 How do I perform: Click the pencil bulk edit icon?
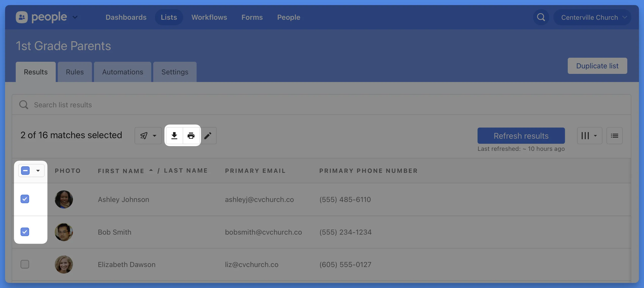208,136
